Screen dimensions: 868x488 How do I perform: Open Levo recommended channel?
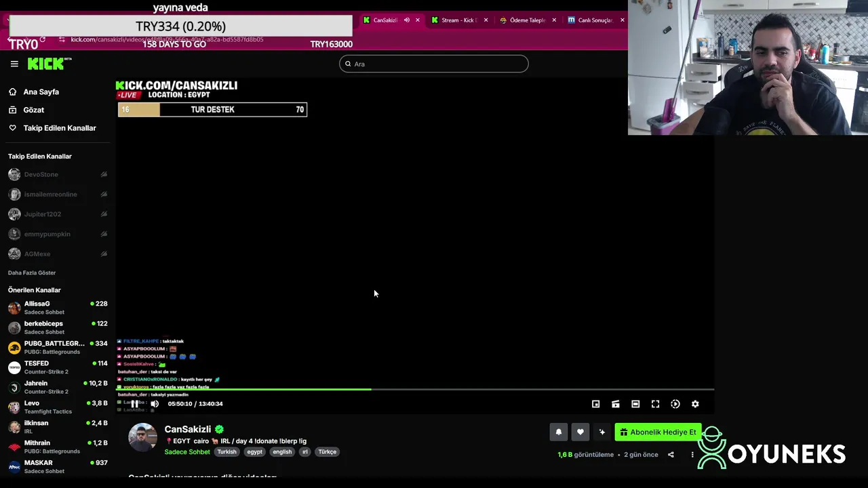tap(58, 407)
